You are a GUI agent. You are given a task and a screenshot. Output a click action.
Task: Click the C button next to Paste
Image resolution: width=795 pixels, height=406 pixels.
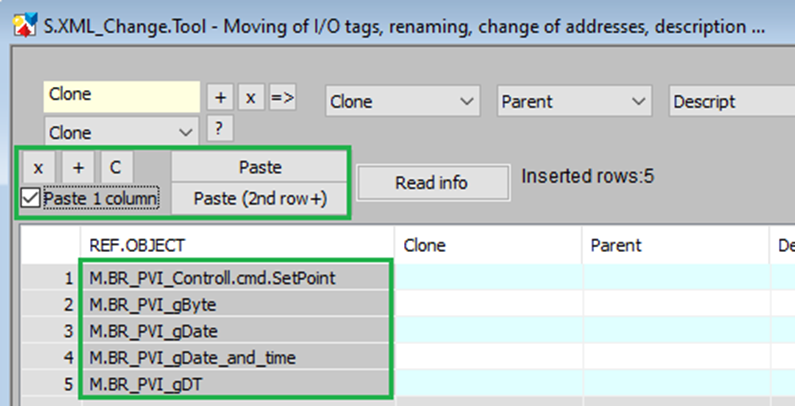115,167
